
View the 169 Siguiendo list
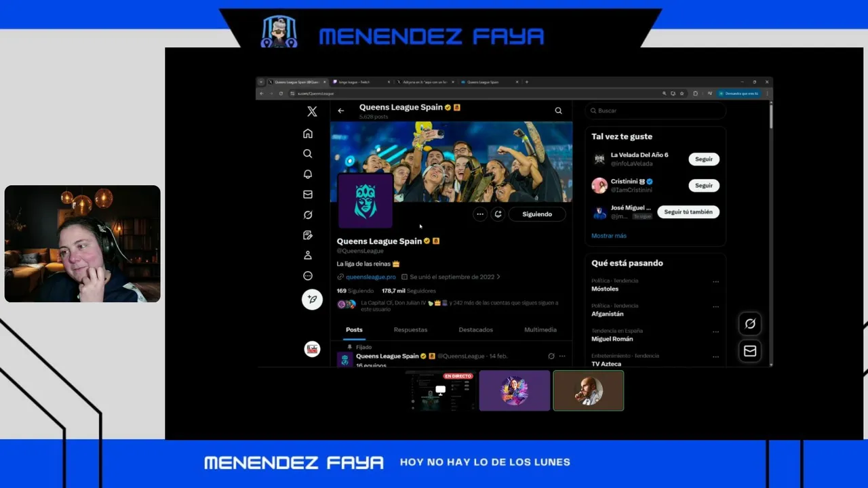[x=355, y=291]
